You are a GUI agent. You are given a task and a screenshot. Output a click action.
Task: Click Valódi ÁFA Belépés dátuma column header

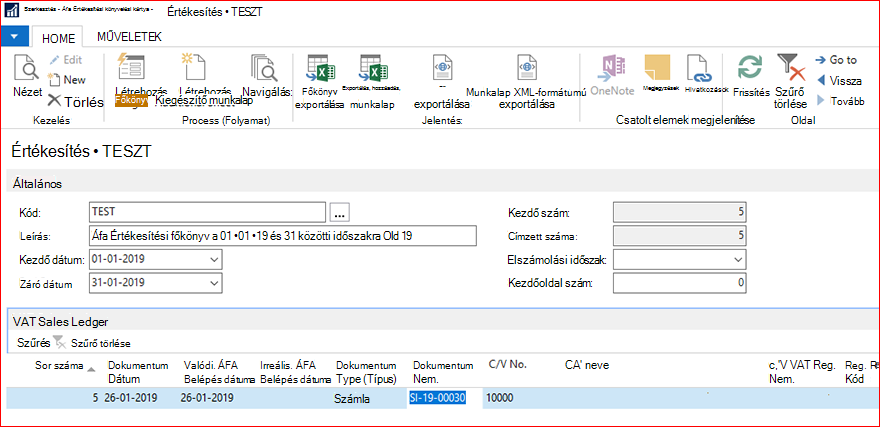(x=220, y=372)
